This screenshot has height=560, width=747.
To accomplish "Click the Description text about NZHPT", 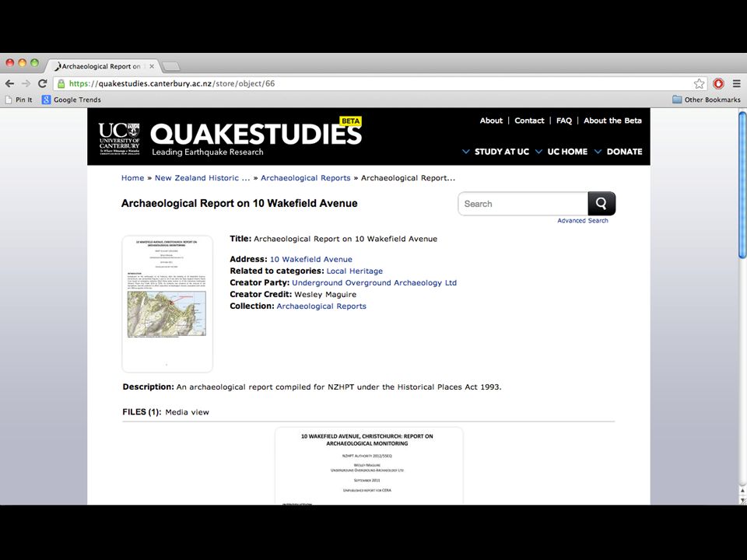I will pyautogui.click(x=338, y=387).
